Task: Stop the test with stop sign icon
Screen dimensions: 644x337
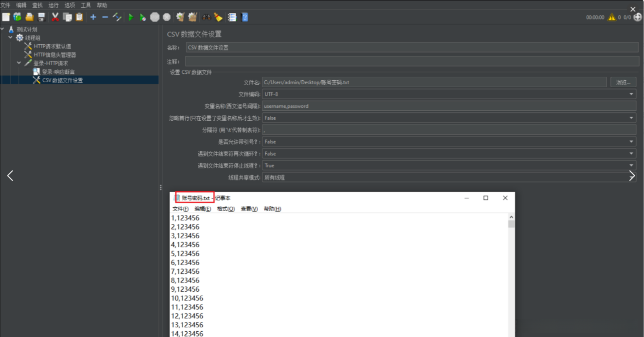Action: pos(155,17)
